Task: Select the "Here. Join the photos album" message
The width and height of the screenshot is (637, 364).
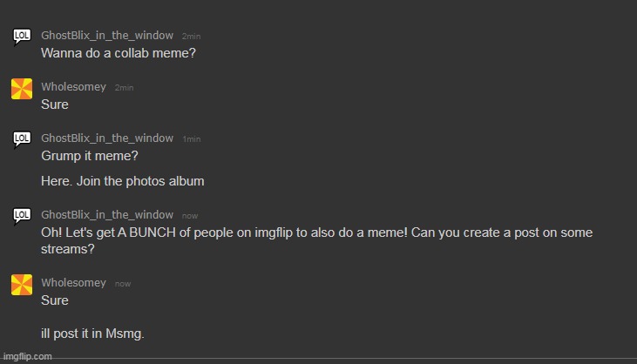Action: click(122, 181)
